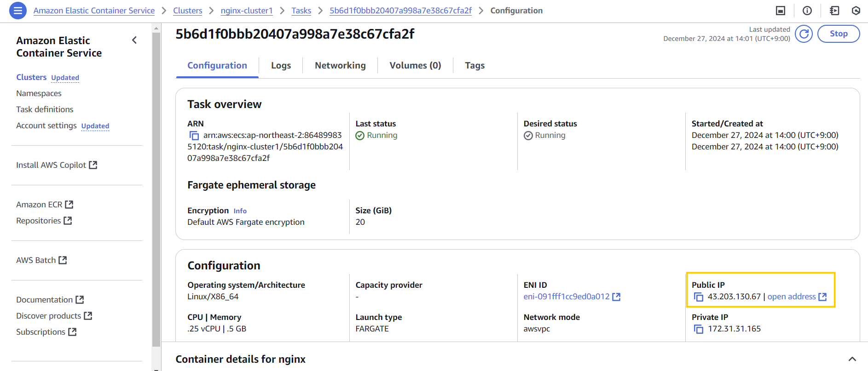Switch to the Logs tab

tap(281, 66)
